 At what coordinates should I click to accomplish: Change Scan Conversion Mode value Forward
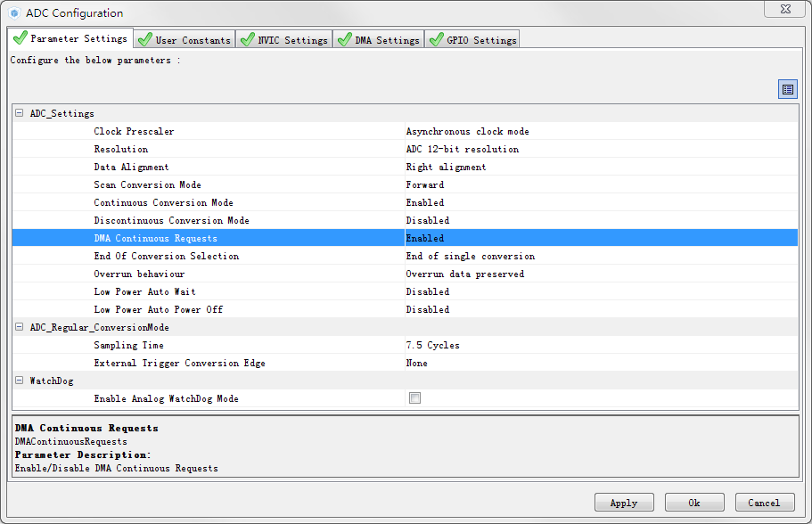(x=602, y=184)
